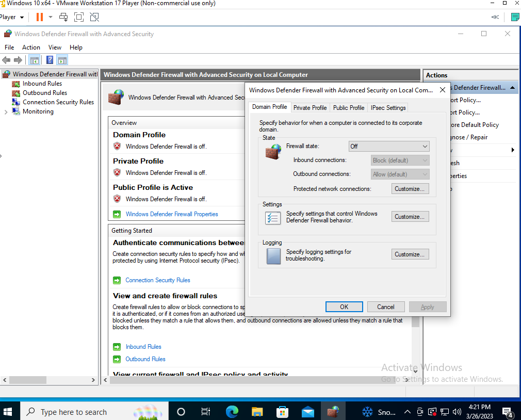The image size is (521, 420).
Task: Open the View menu
Action: coord(55,47)
